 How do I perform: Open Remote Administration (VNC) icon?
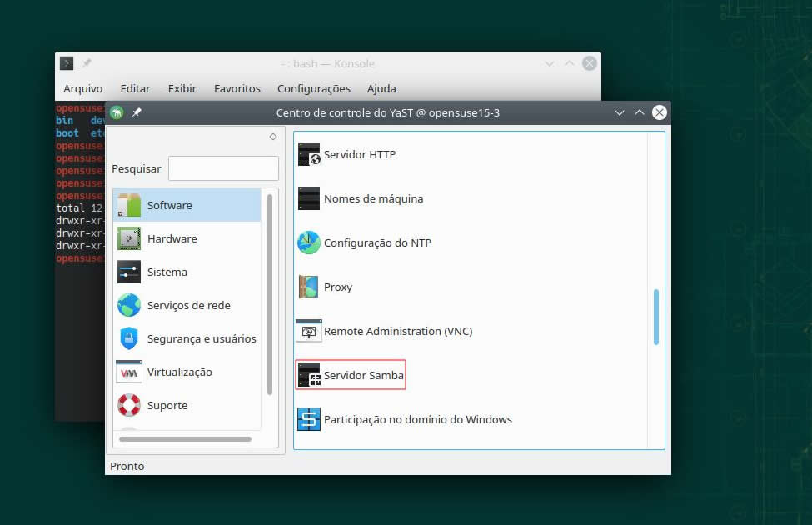click(x=309, y=331)
